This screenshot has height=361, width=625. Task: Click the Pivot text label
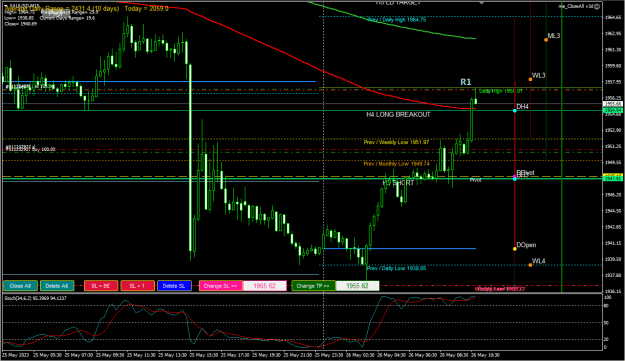[476, 180]
